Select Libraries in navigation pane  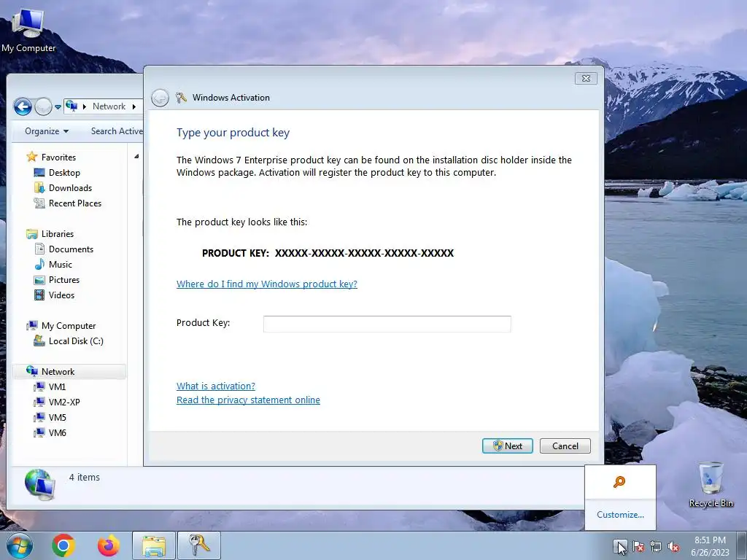(57, 234)
